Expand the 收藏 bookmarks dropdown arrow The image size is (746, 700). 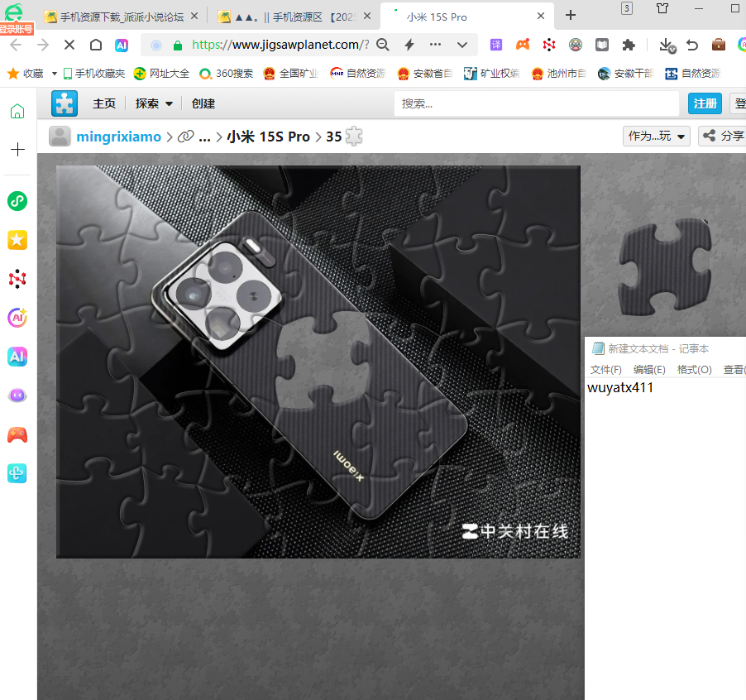pyautogui.click(x=55, y=74)
